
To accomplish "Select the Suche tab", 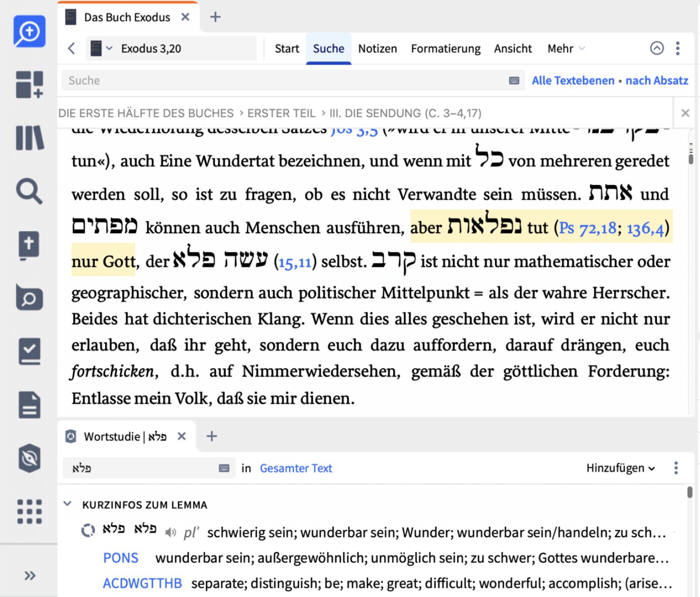I will [x=328, y=49].
